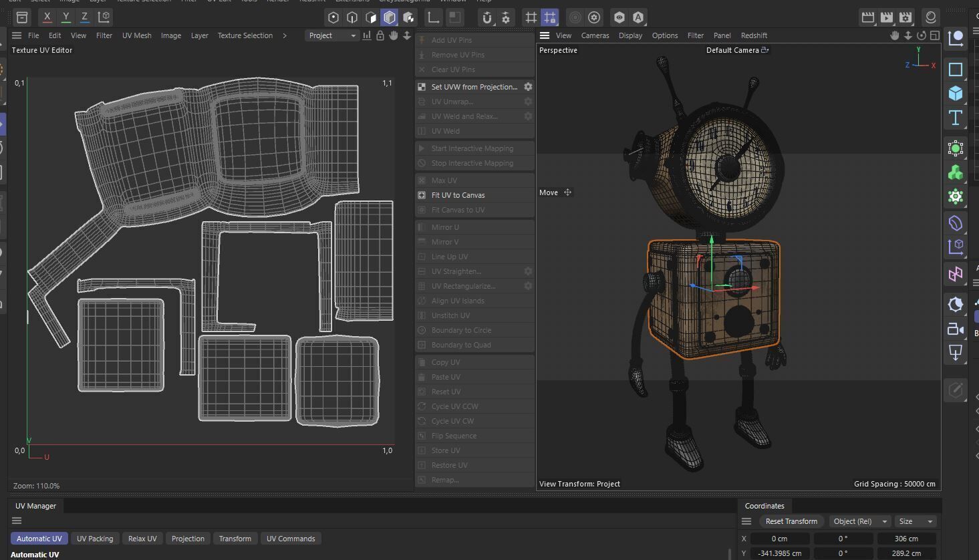Open UV Mesh menu in Texture UV Editor
This screenshot has width=979, height=560.
[x=137, y=35]
